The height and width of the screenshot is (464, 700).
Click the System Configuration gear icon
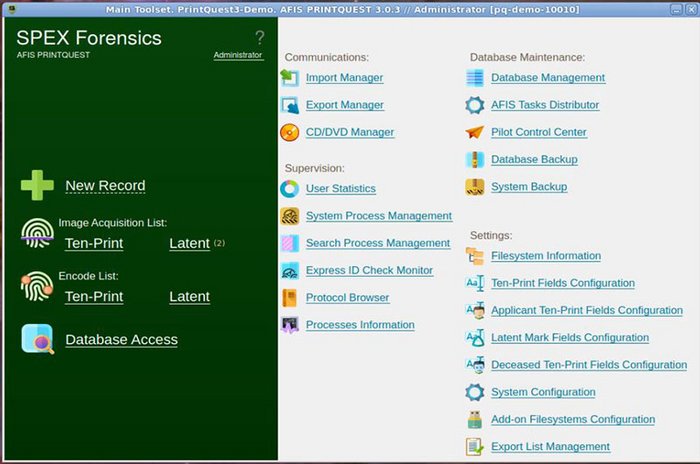point(475,392)
